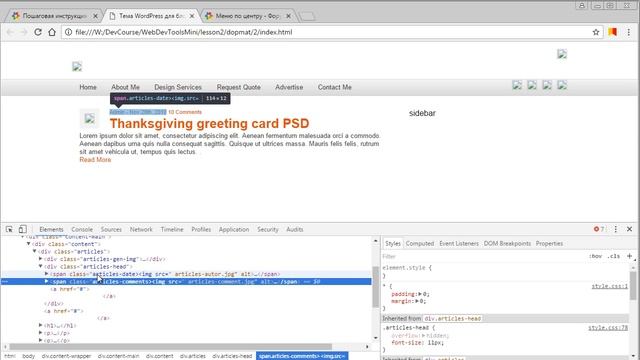Click the About Me navigation link
The width and height of the screenshot is (640, 360).
pyautogui.click(x=125, y=87)
